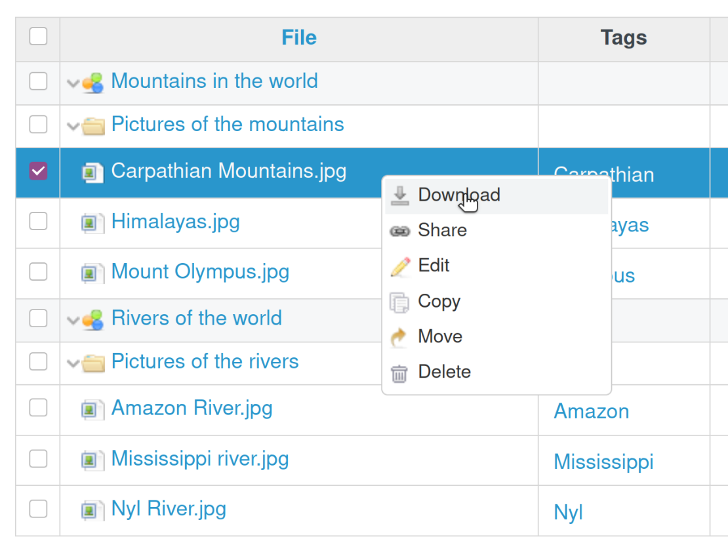Collapse the Rivers of the world group
The height and width of the screenshot is (560, 728).
[x=72, y=321]
